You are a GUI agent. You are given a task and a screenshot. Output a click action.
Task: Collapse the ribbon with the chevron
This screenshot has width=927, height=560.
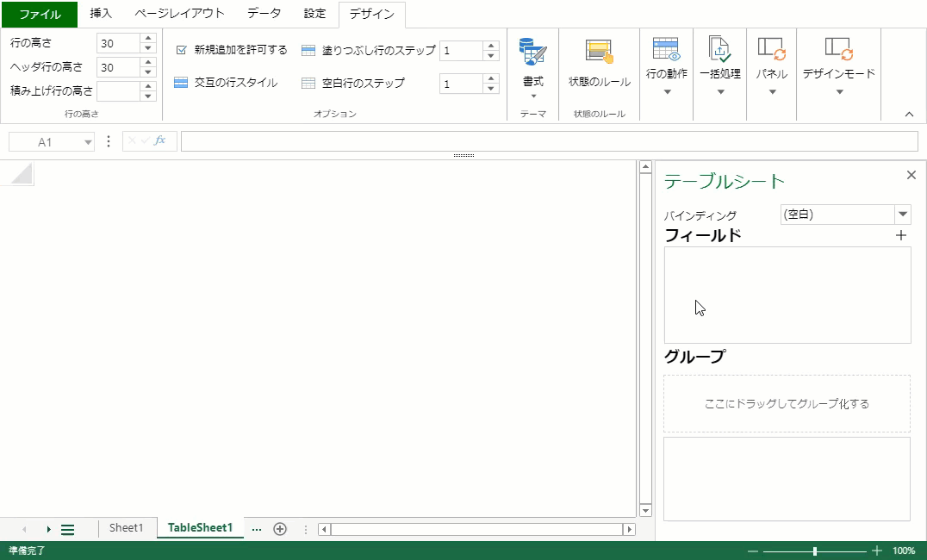(909, 113)
